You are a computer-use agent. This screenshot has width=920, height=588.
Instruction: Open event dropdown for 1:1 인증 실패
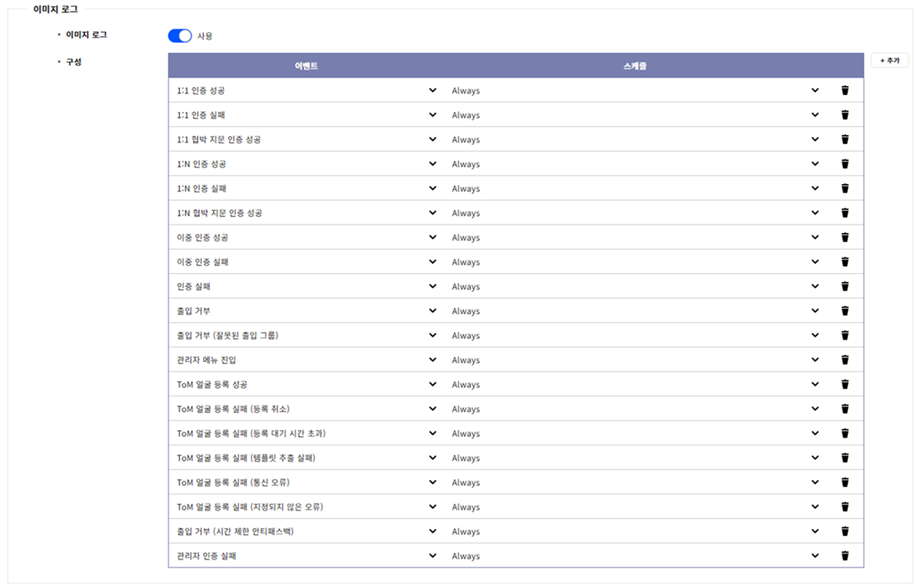coord(432,115)
